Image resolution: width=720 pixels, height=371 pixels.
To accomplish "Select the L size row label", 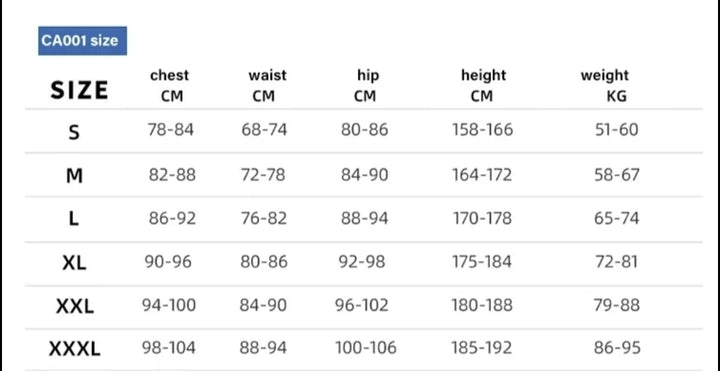I will (73, 219).
